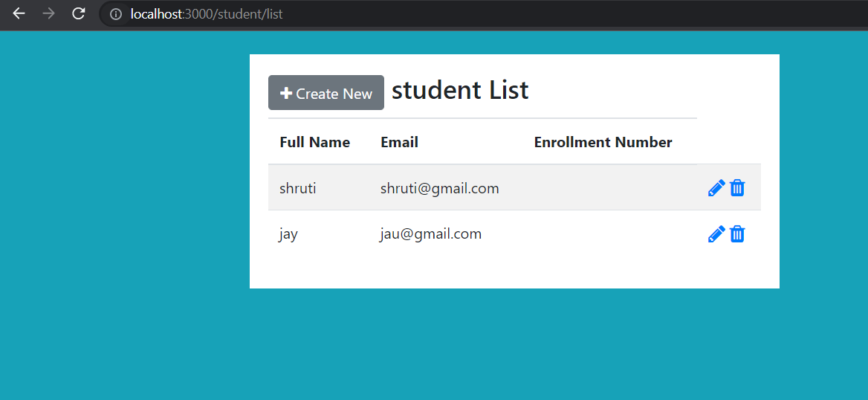
Task: Click the edit pencil icon for jay
Action: (x=716, y=235)
